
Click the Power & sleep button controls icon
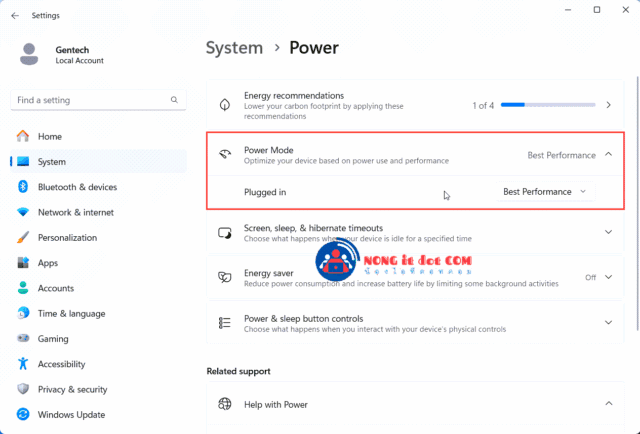tap(224, 323)
